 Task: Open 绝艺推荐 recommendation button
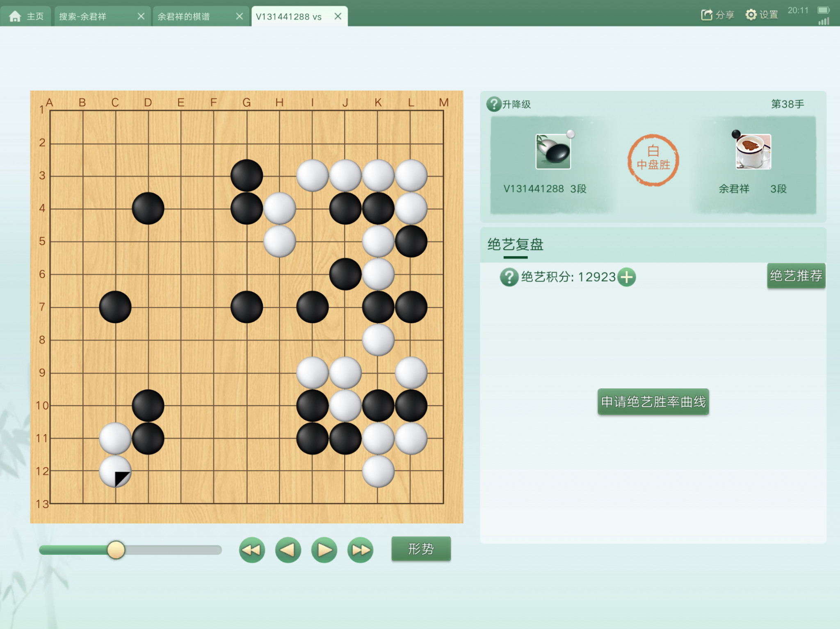796,276
